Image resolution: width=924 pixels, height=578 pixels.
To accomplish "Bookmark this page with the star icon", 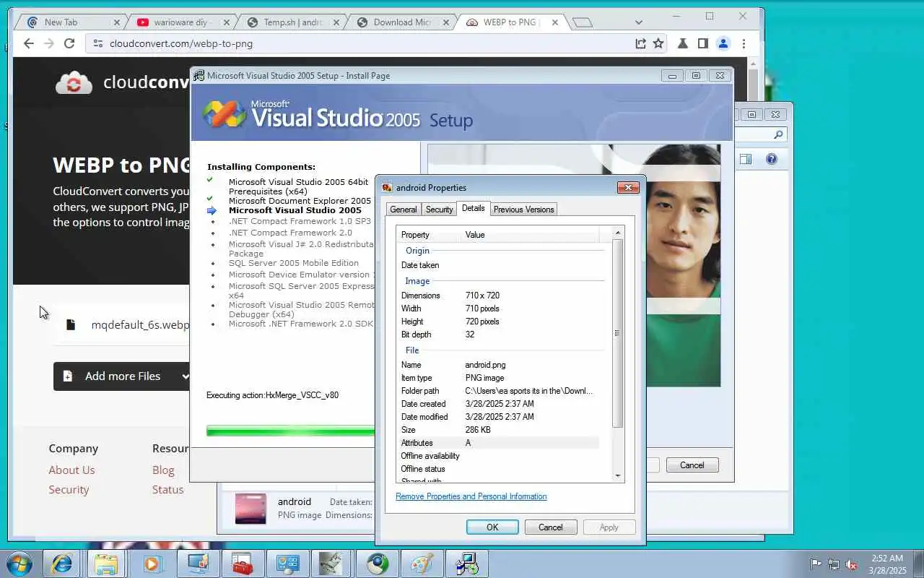I will click(x=658, y=43).
